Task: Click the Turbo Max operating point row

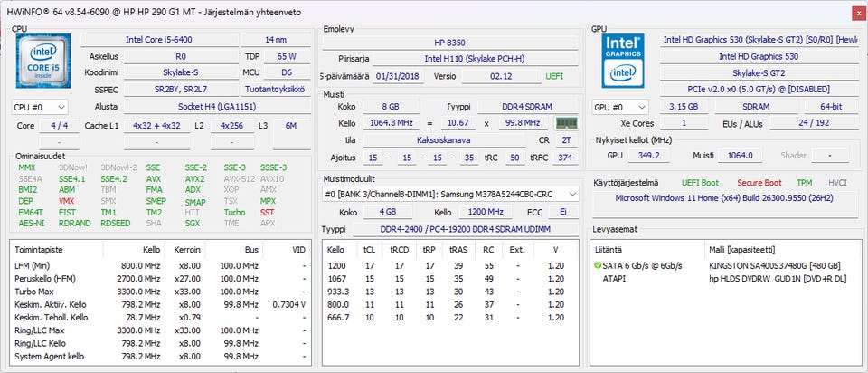Action: (160, 292)
